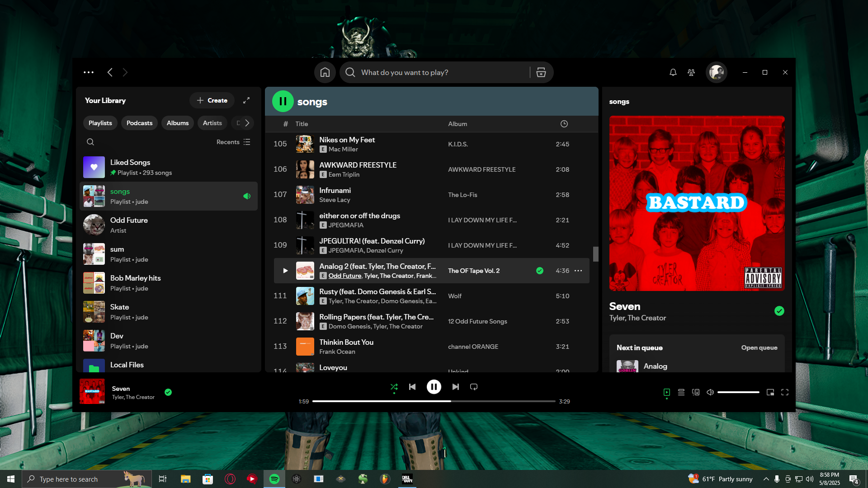The height and width of the screenshot is (488, 868).
Task: Enter full screen player mode
Action: point(785,392)
